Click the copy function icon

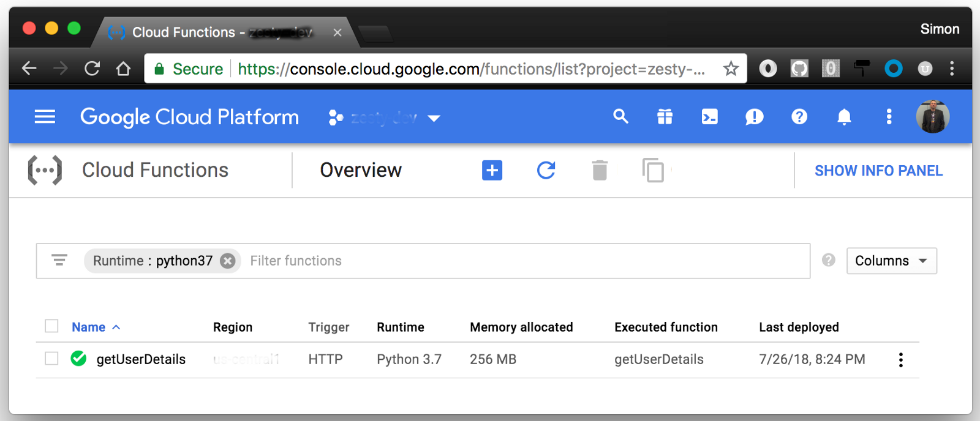(x=653, y=170)
